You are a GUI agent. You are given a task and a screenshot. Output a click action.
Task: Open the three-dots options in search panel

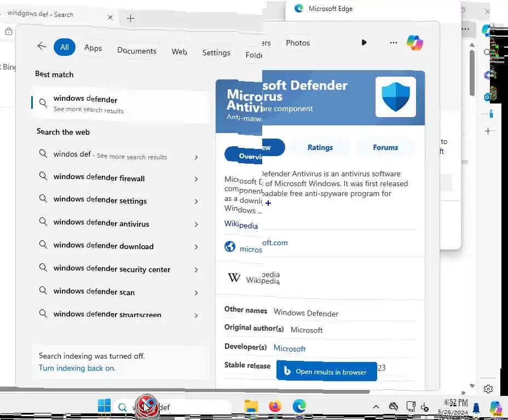point(393,43)
